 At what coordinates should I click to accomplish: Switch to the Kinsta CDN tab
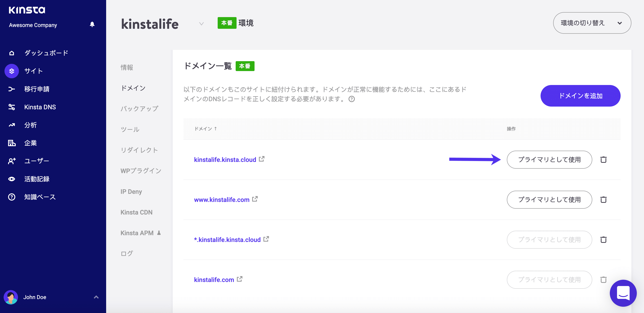pos(136,212)
